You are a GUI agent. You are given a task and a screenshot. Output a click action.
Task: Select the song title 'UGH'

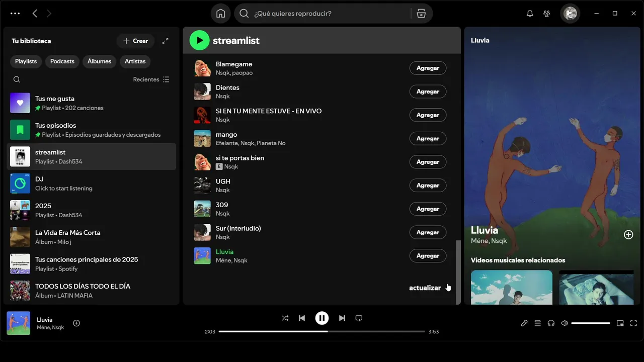click(223, 182)
